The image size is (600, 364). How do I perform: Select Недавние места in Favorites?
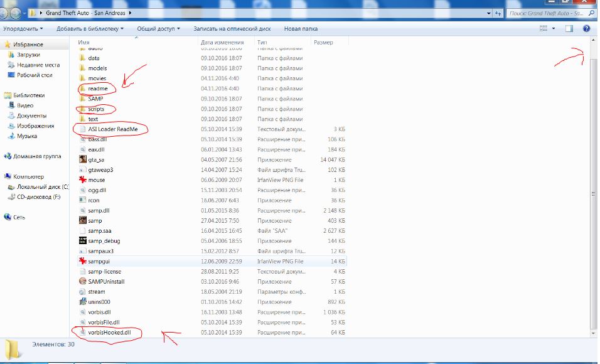tap(38, 65)
